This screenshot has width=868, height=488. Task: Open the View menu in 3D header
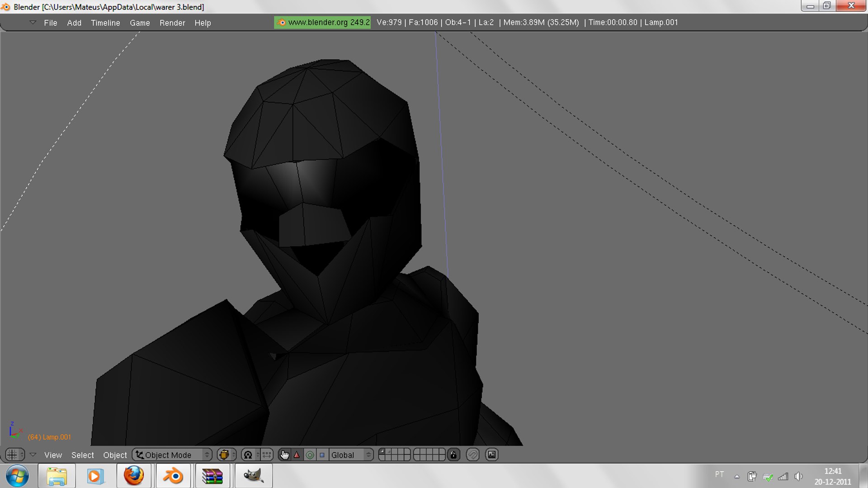pos(53,455)
